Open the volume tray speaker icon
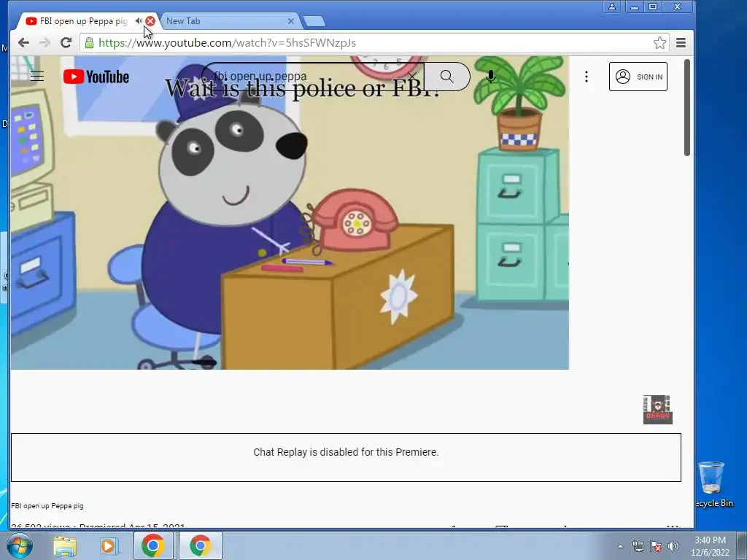The image size is (747, 560). tap(673, 546)
